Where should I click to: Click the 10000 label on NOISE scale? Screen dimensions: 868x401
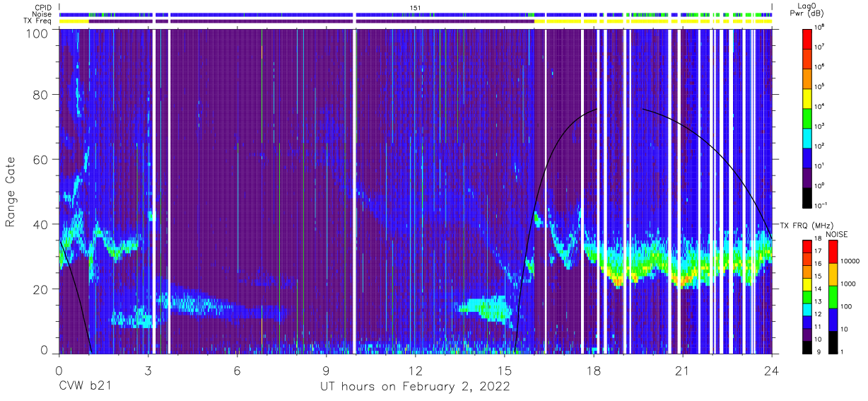(x=851, y=262)
